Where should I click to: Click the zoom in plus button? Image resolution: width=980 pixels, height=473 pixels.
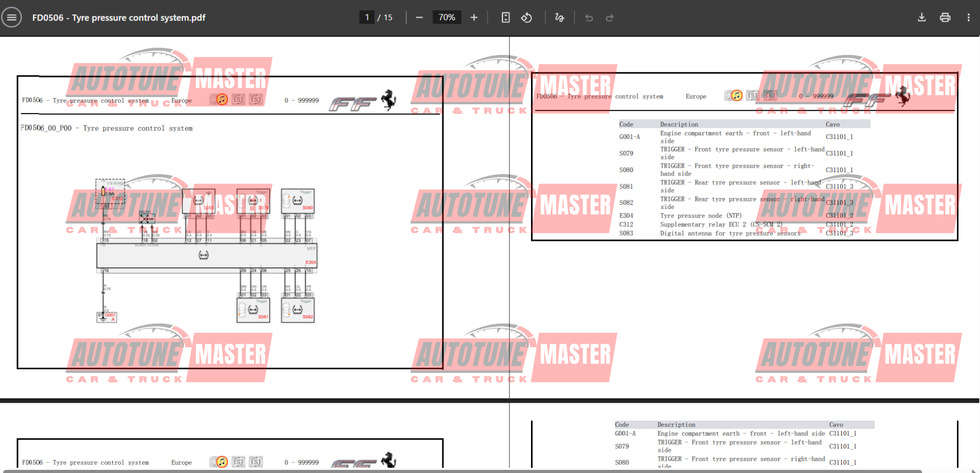click(474, 17)
